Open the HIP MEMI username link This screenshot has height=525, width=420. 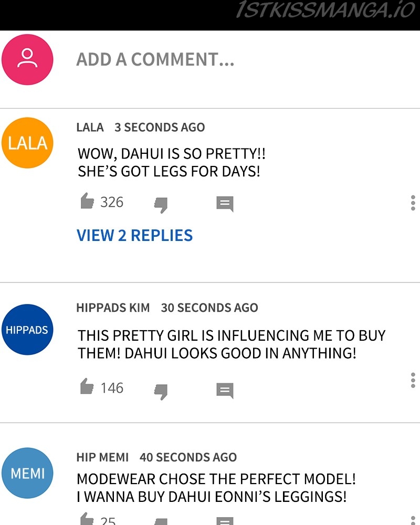102,457
